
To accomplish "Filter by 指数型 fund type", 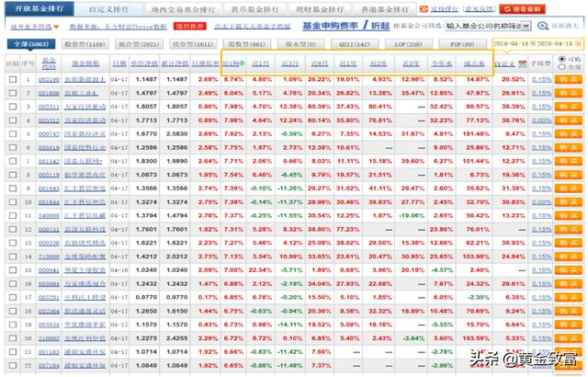I will point(247,44).
